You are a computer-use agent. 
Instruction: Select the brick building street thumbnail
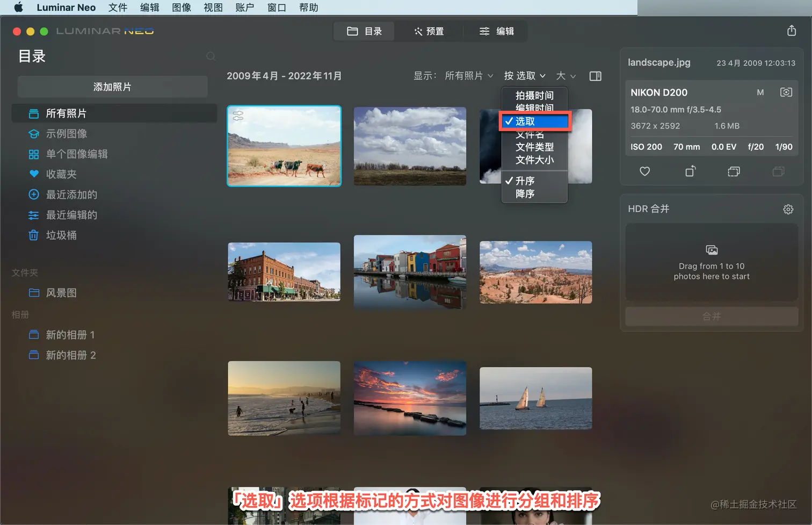284,271
